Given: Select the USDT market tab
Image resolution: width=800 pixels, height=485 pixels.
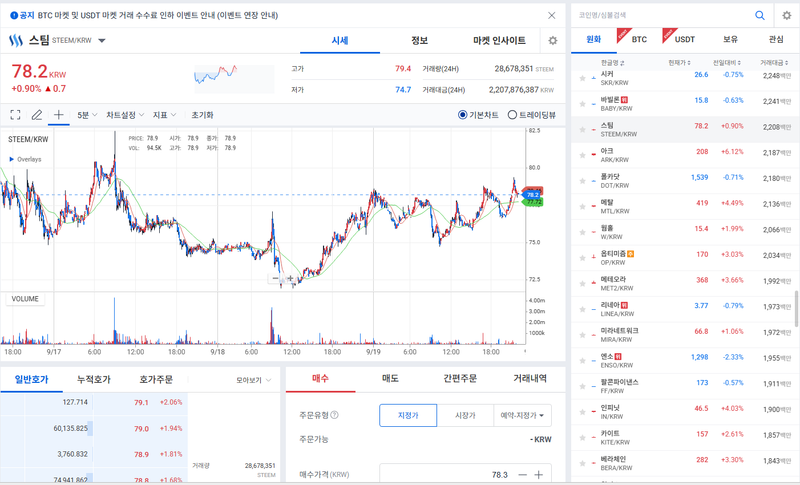Looking at the screenshot, I should coord(685,39).
